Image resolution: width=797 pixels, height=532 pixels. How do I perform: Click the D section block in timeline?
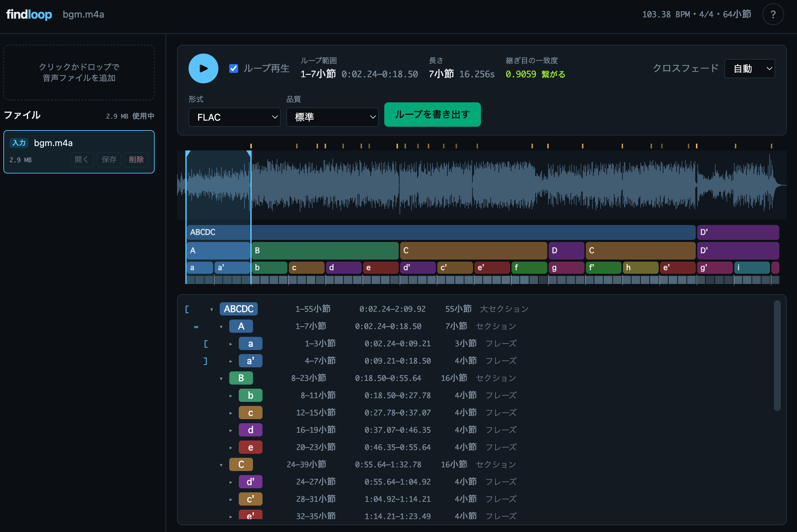566,250
